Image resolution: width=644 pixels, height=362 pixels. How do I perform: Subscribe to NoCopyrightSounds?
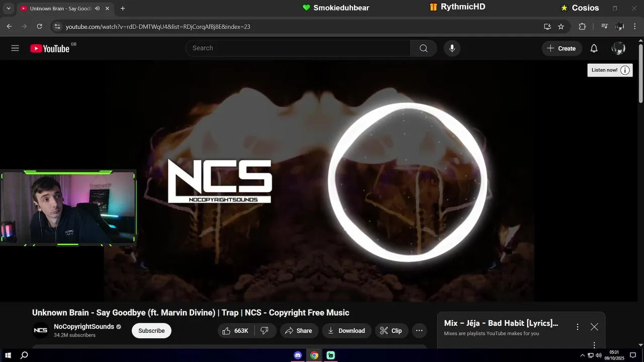click(151, 330)
